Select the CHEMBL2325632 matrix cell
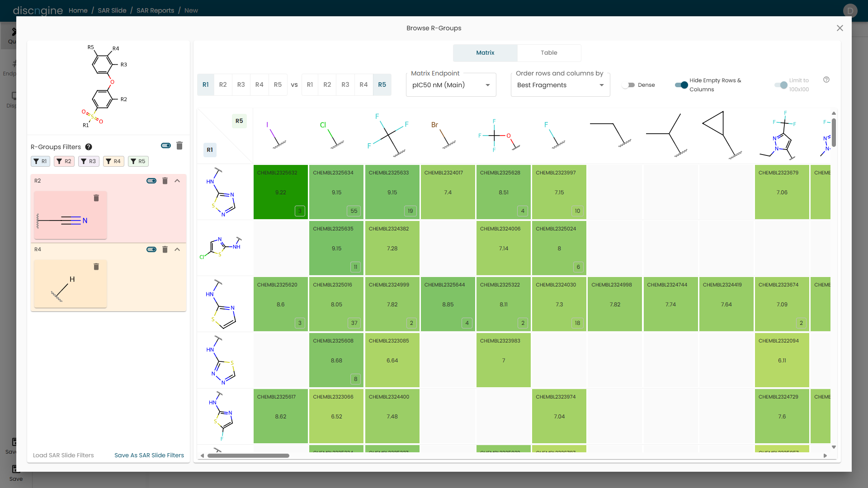868x488 pixels. pyautogui.click(x=280, y=192)
